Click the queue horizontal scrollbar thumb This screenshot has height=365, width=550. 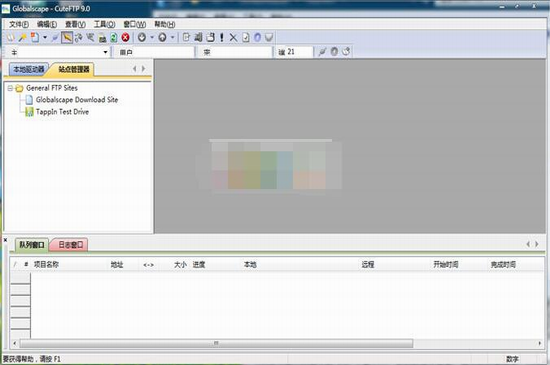(x=216, y=343)
